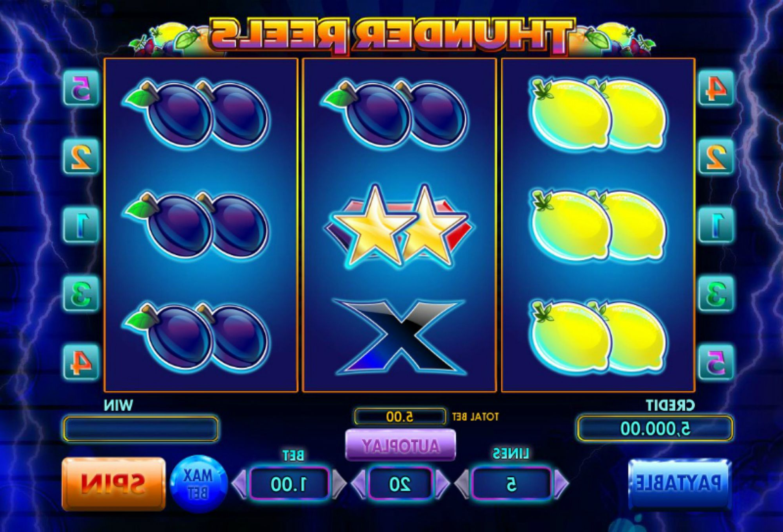The image size is (783, 532).
Task: Select the orange payline 4 marker beside the lemon reel
Action: (x=716, y=88)
